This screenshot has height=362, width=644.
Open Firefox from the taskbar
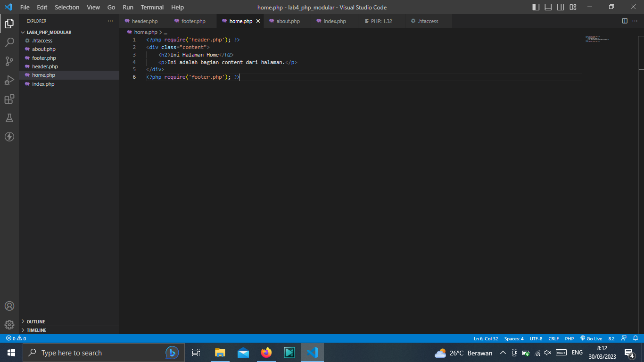[266, 353]
